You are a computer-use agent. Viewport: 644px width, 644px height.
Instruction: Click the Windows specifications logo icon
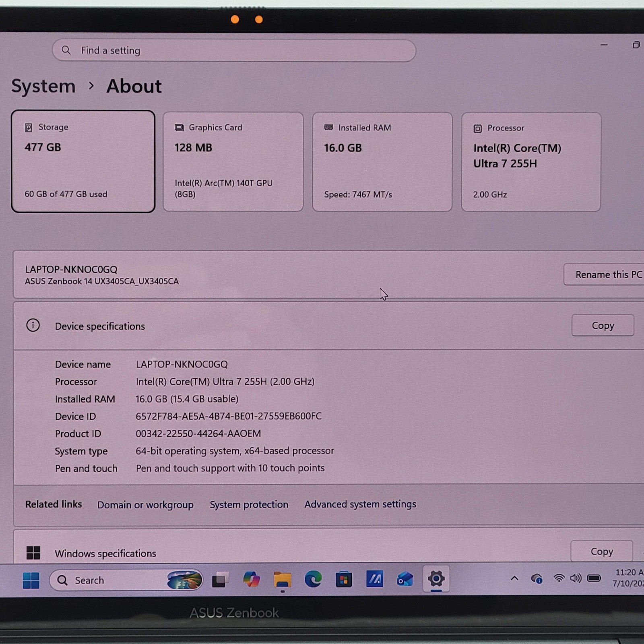(x=33, y=553)
